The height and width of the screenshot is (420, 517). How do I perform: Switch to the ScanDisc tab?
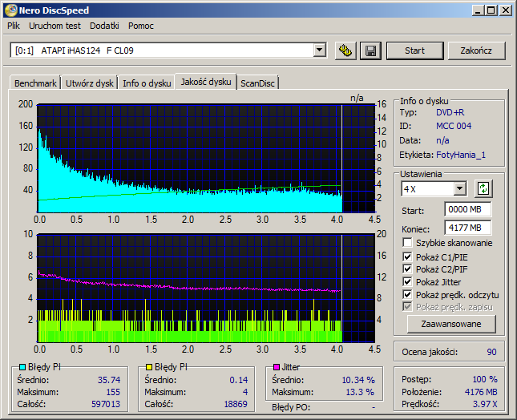click(257, 83)
